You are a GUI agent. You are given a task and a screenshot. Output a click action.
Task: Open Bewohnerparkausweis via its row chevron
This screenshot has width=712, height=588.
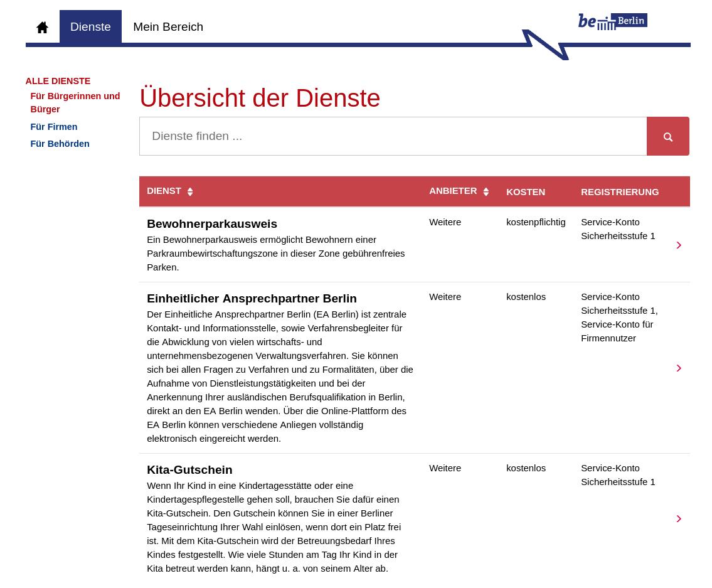(679, 245)
